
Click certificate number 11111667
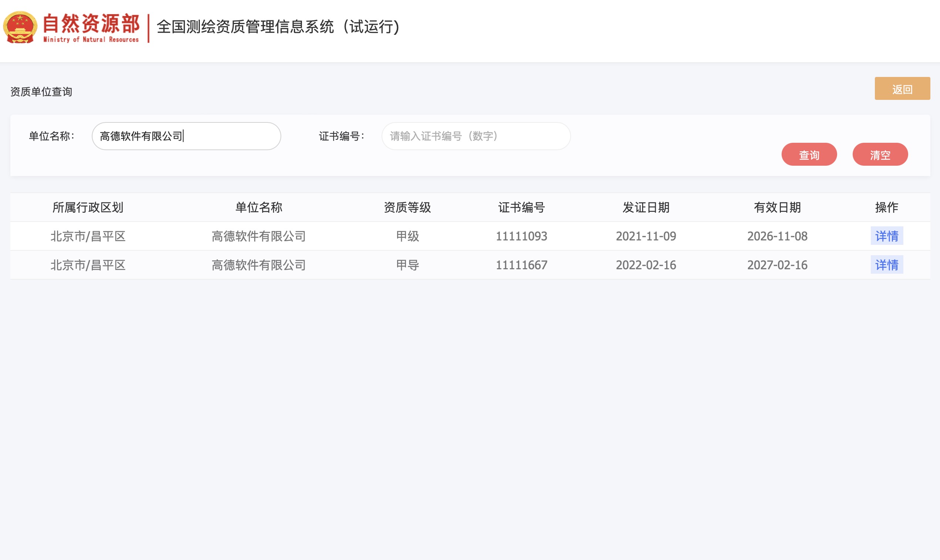[x=521, y=265]
